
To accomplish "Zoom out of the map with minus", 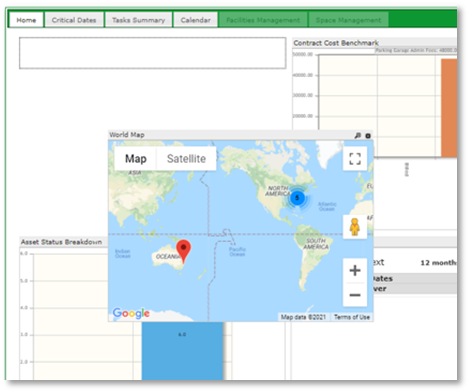I will [x=355, y=295].
